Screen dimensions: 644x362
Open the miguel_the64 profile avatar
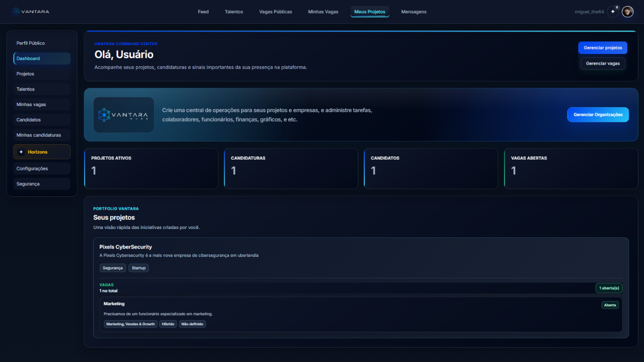click(628, 12)
